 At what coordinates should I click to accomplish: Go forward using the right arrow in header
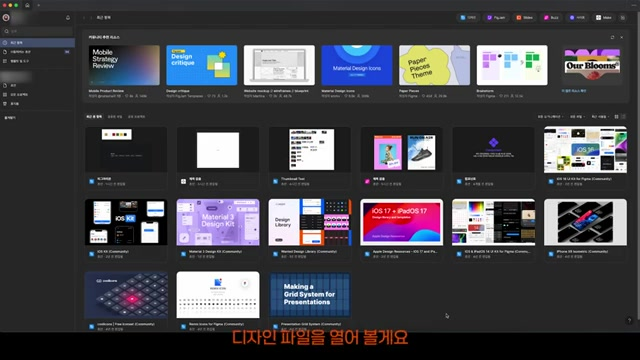90,18
